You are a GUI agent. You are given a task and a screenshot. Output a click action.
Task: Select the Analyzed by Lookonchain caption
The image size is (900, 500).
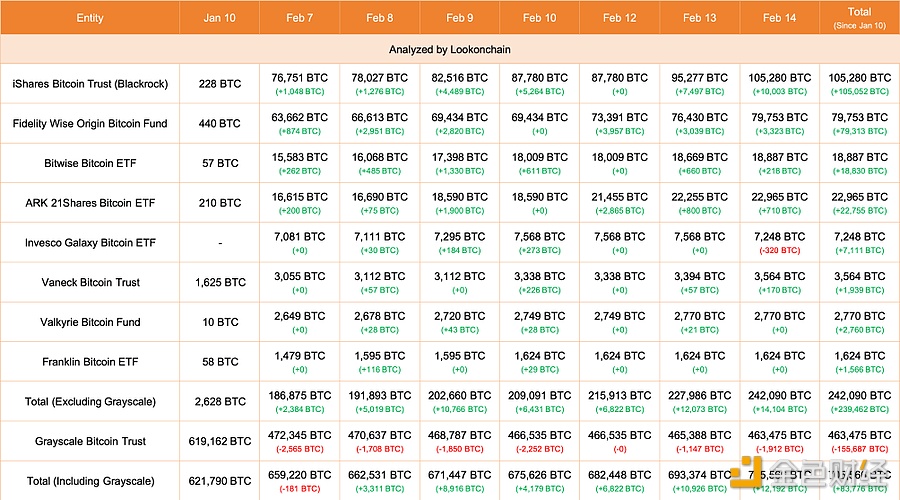pyautogui.click(x=449, y=49)
